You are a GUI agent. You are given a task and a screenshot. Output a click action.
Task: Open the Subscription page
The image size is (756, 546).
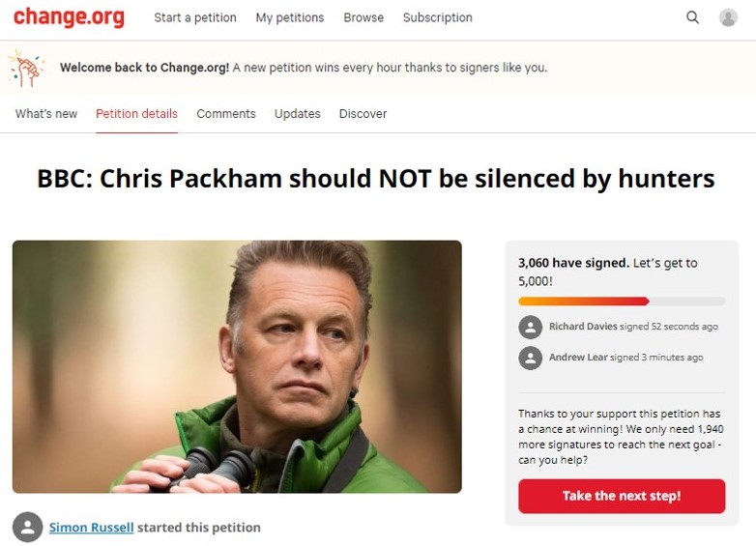(438, 17)
